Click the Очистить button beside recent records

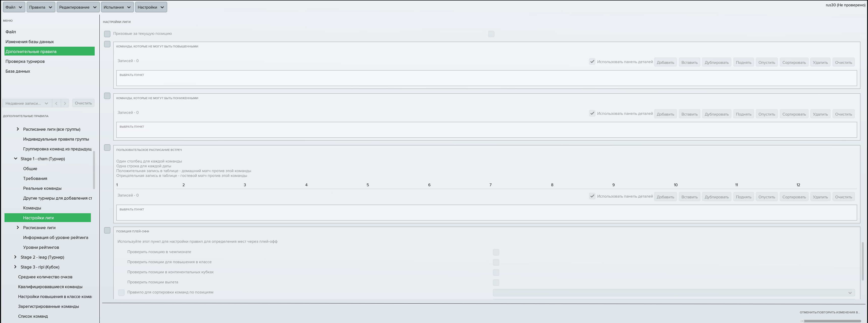83,103
